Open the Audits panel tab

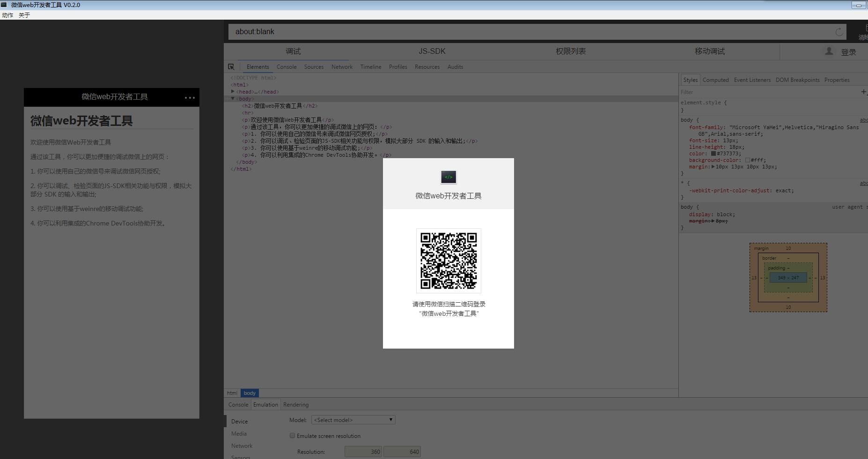[x=455, y=67]
